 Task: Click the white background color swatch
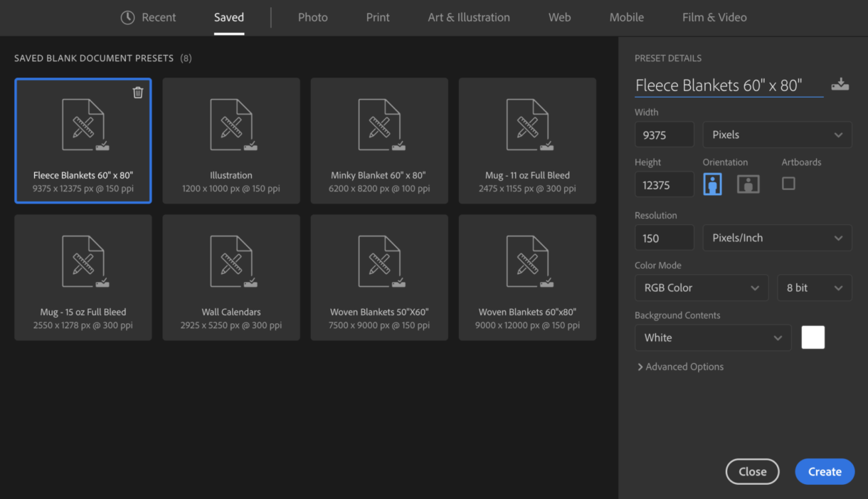813,337
